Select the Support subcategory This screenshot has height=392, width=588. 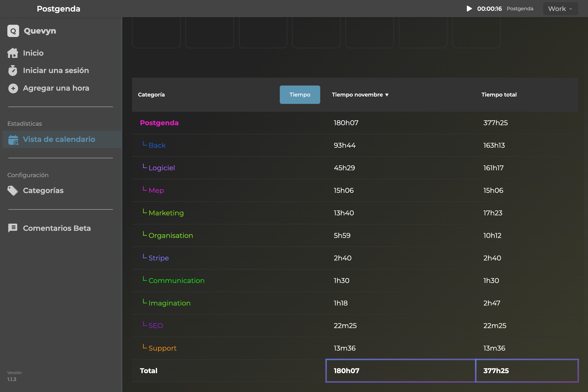(162, 348)
